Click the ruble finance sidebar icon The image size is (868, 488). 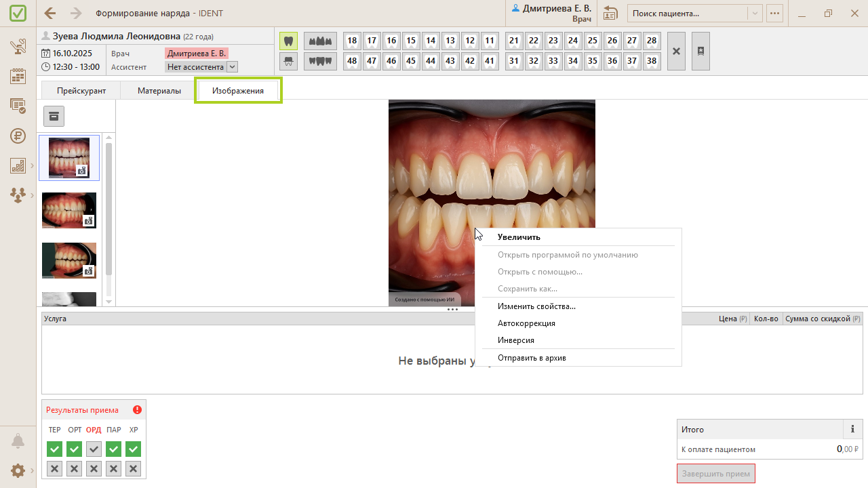[18, 136]
